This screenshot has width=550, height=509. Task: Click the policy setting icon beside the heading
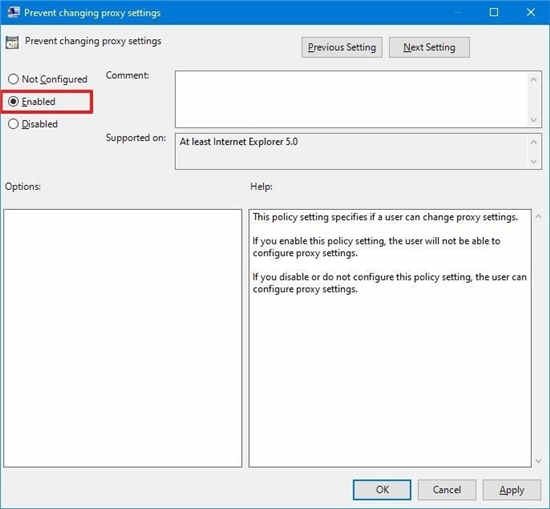(12, 42)
